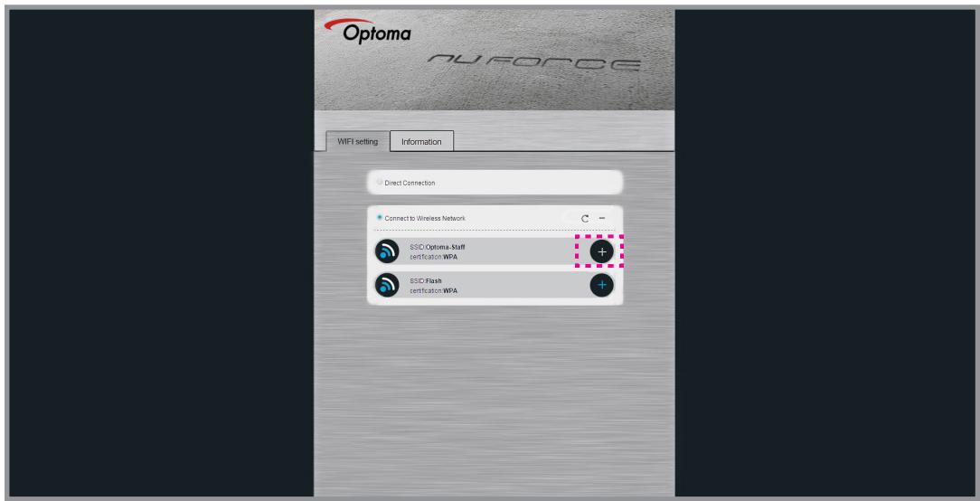Click certification:WPA under Flash

(x=434, y=291)
